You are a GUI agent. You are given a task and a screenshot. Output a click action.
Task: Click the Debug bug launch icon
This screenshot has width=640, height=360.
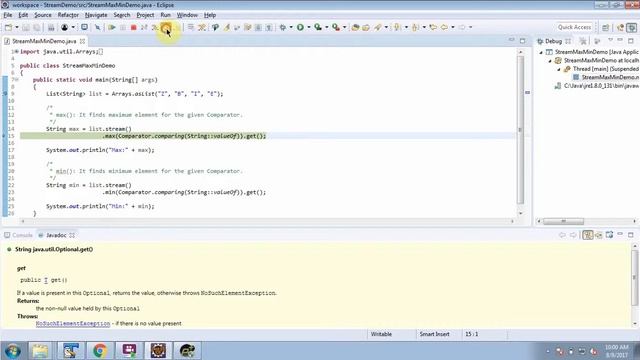coord(282,27)
